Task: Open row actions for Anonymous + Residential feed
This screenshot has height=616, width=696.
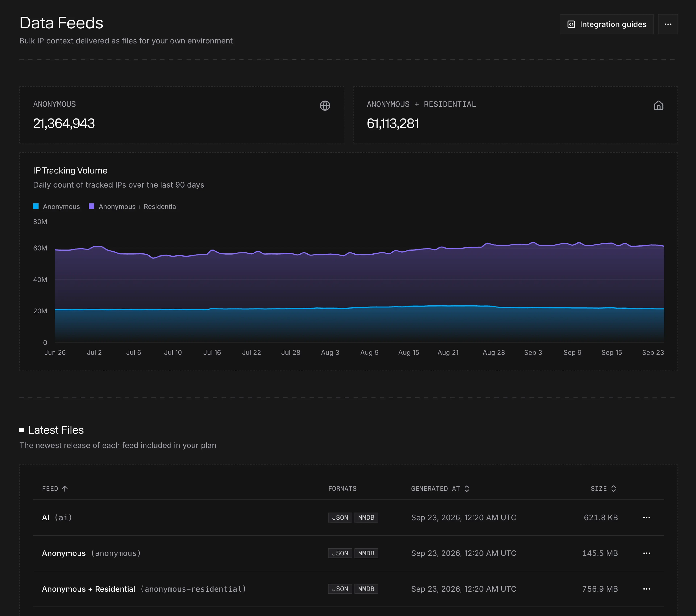Action: tap(646, 589)
